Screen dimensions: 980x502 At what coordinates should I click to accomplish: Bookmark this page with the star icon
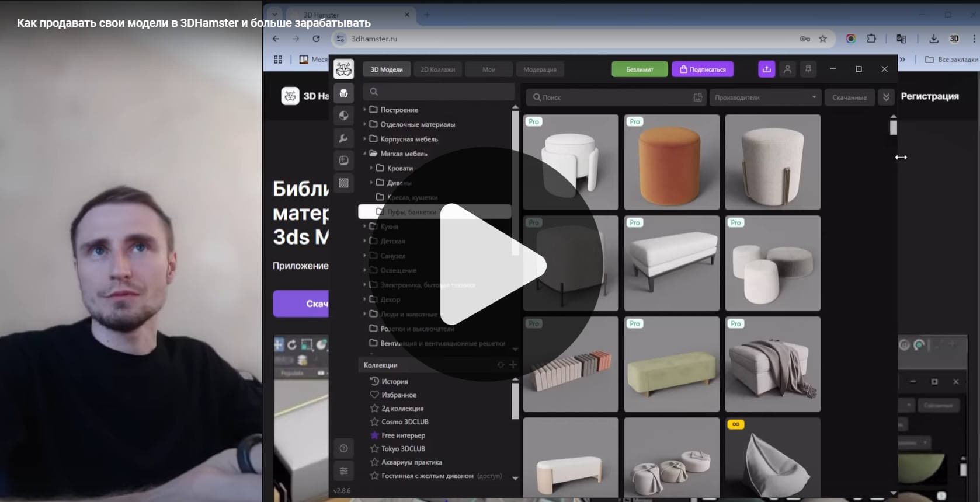823,39
